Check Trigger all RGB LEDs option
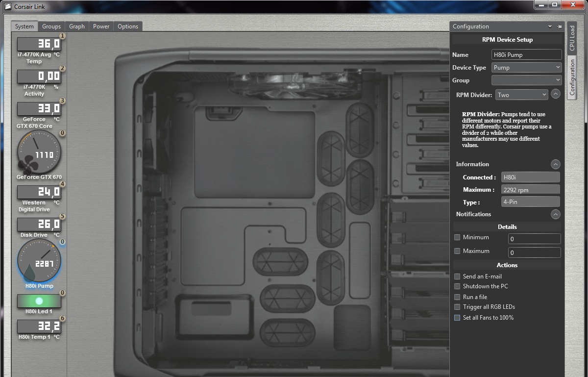The image size is (588, 377). pos(457,307)
